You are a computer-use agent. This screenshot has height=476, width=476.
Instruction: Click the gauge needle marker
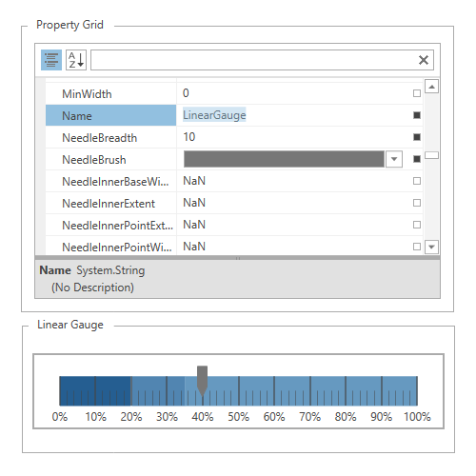click(x=202, y=381)
